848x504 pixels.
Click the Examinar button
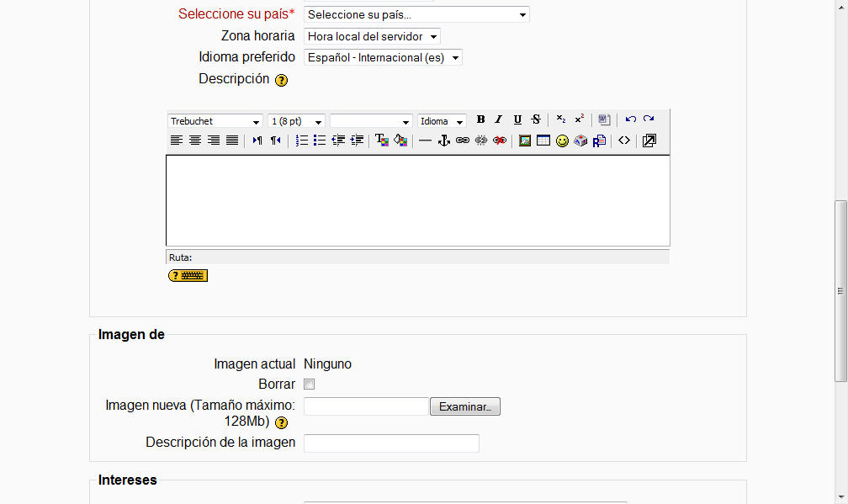[x=465, y=406]
